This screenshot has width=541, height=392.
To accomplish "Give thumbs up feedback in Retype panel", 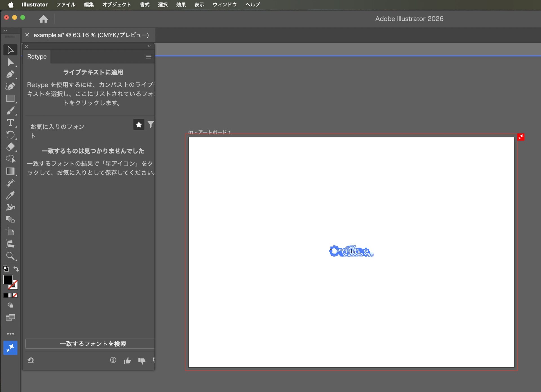I will (127, 360).
